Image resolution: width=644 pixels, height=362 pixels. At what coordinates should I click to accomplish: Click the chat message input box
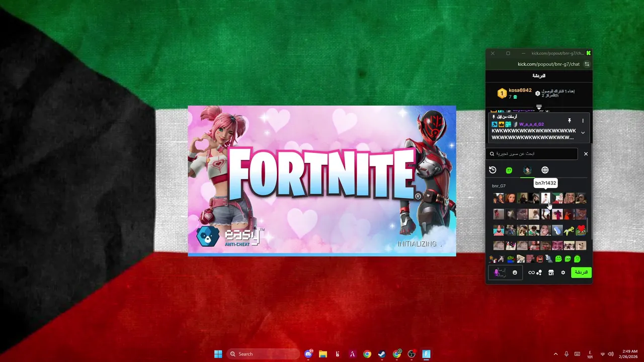[x=505, y=273]
